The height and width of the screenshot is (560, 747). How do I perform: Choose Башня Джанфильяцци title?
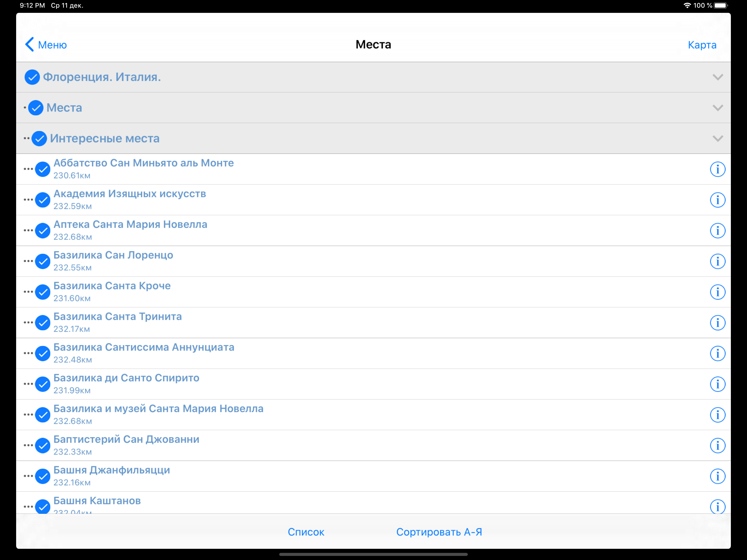click(112, 470)
